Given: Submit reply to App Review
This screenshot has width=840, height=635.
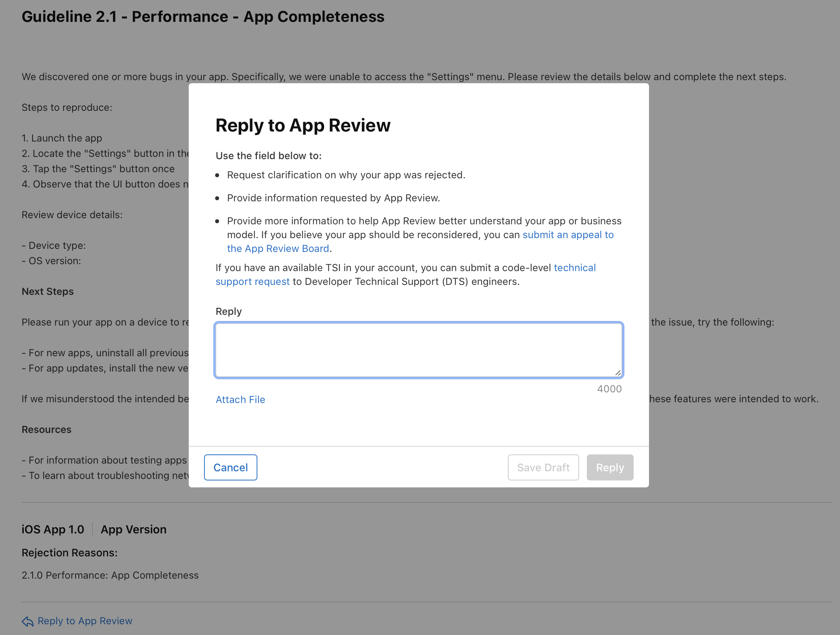Looking at the screenshot, I should (x=609, y=467).
